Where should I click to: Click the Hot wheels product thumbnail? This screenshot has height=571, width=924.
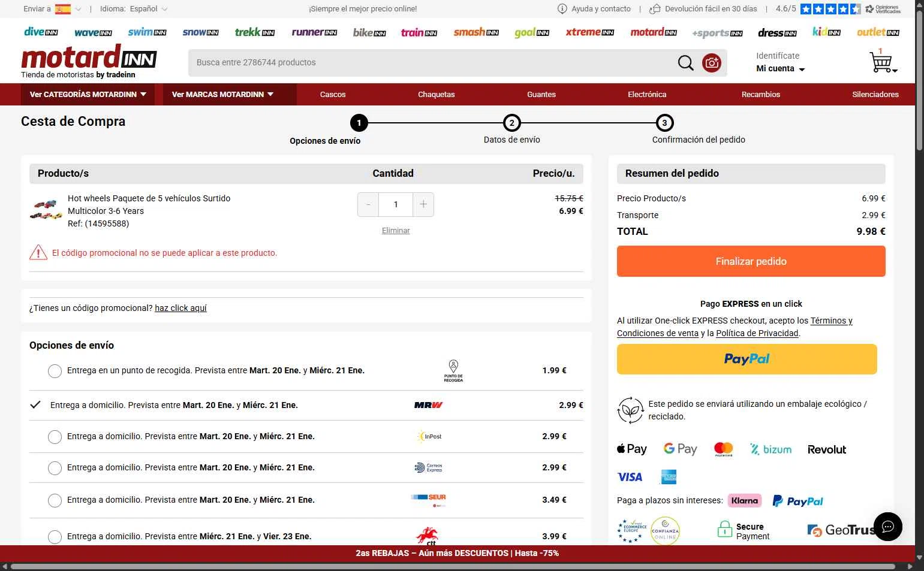pyautogui.click(x=46, y=210)
